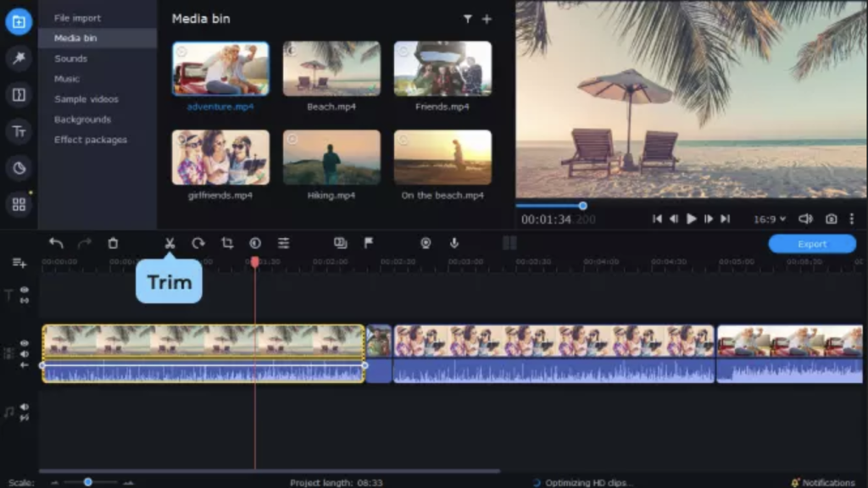Open the Sounds section
868x488 pixels.
[70, 58]
